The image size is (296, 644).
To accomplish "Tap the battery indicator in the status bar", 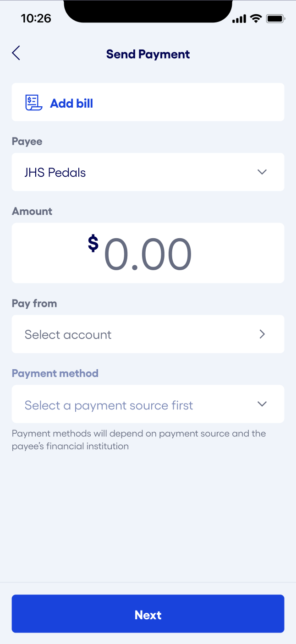I will click(275, 18).
